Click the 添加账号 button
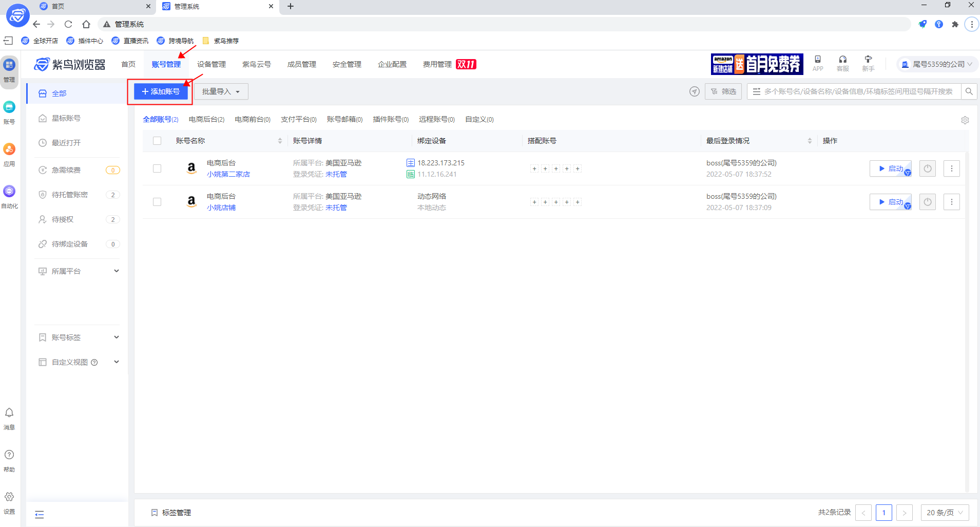Screen dimensions: 980x527 [x=160, y=91]
